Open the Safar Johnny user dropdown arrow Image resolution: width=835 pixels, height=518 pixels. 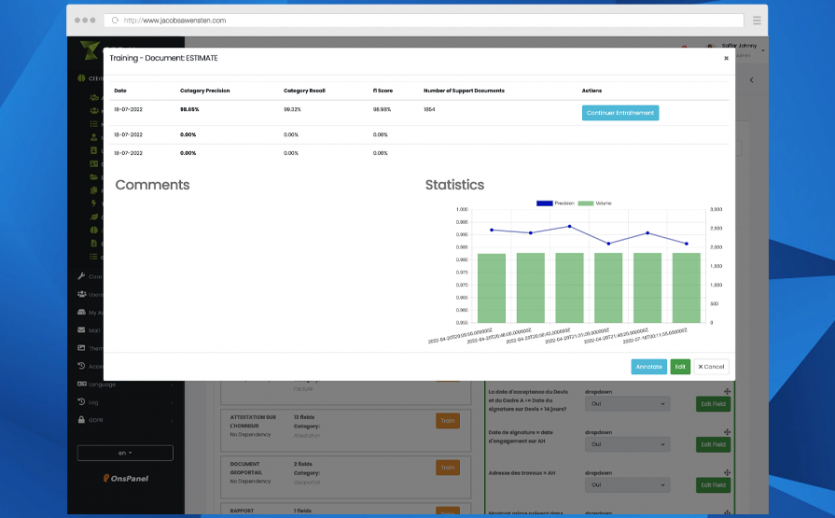pos(763,51)
